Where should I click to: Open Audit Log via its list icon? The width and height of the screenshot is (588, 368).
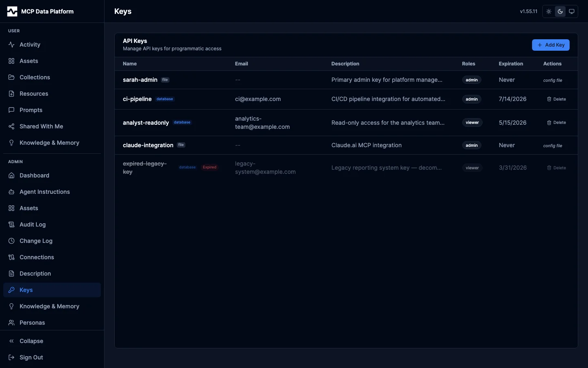[11, 224]
